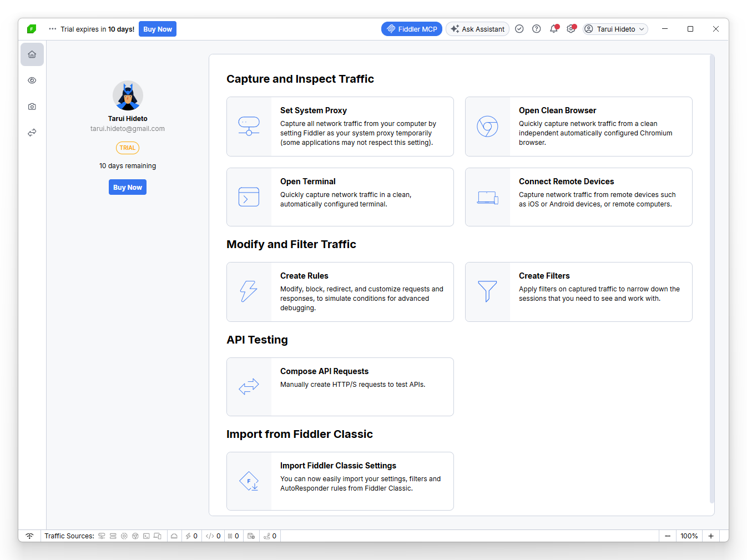747x560 pixels.
Task: Expand the Tarui Hideto account dropdown
Action: 615,29
